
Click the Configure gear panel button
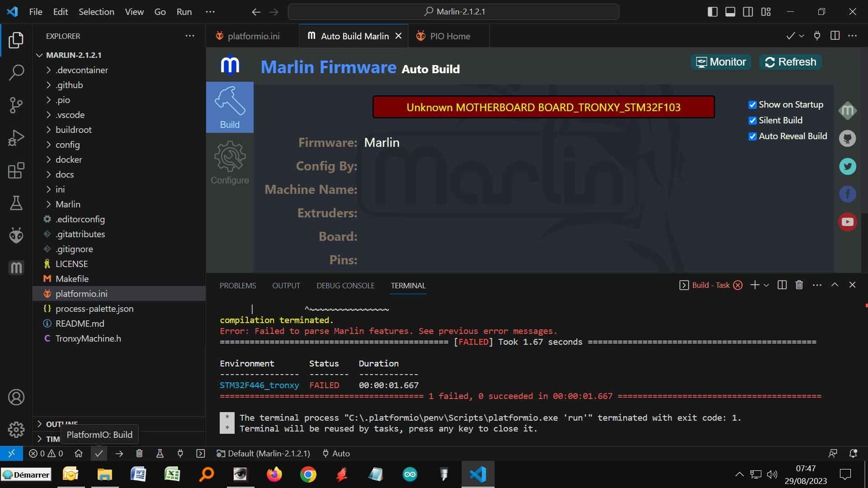(230, 163)
